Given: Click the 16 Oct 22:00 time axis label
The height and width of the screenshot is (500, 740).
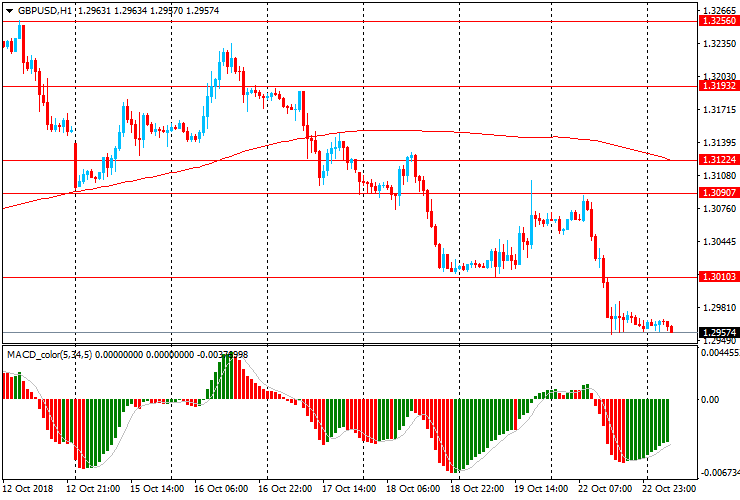Looking at the screenshot, I should (285, 488).
